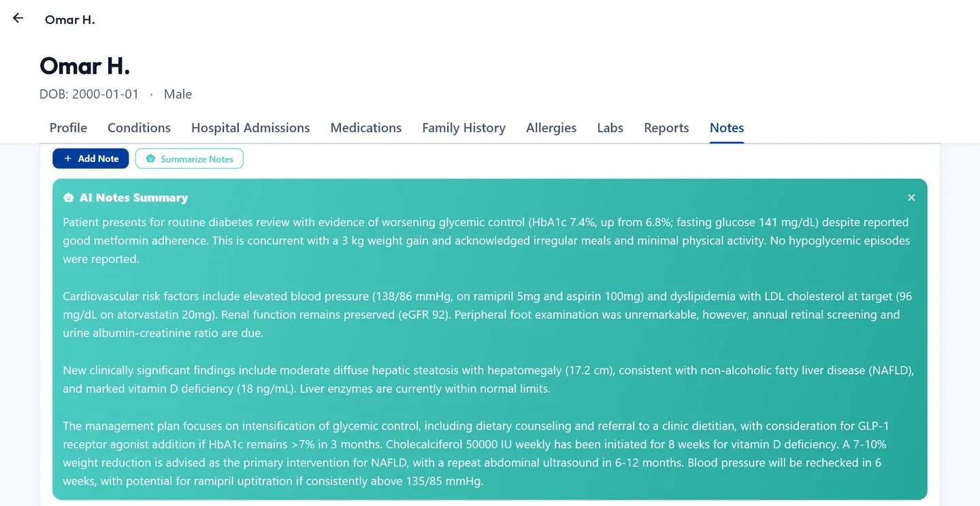Switch to the Conditions tab
The image size is (980, 506).
coord(139,128)
